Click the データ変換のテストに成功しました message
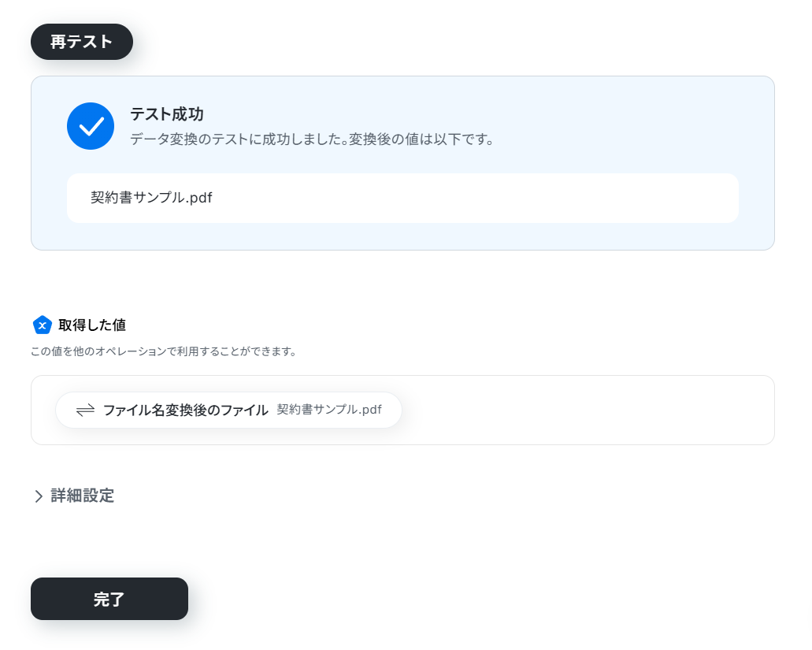Screen dimensions: 812x650 tap(238, 139)
